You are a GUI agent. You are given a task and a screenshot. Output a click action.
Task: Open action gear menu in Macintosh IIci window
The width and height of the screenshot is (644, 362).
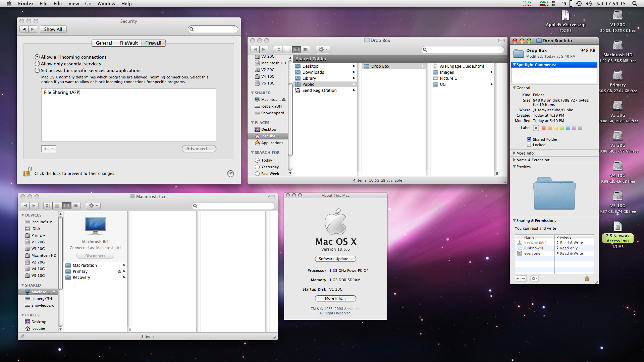click(x=93, y=206)
